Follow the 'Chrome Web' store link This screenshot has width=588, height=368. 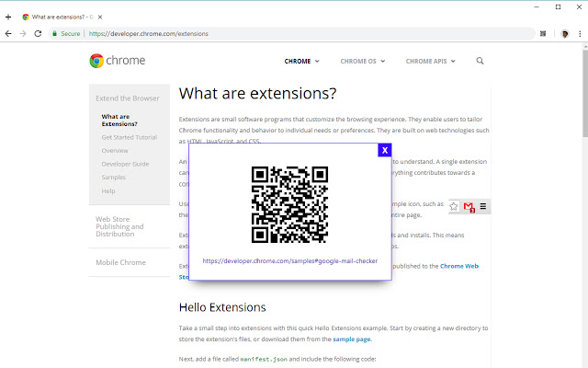[459, 266]
